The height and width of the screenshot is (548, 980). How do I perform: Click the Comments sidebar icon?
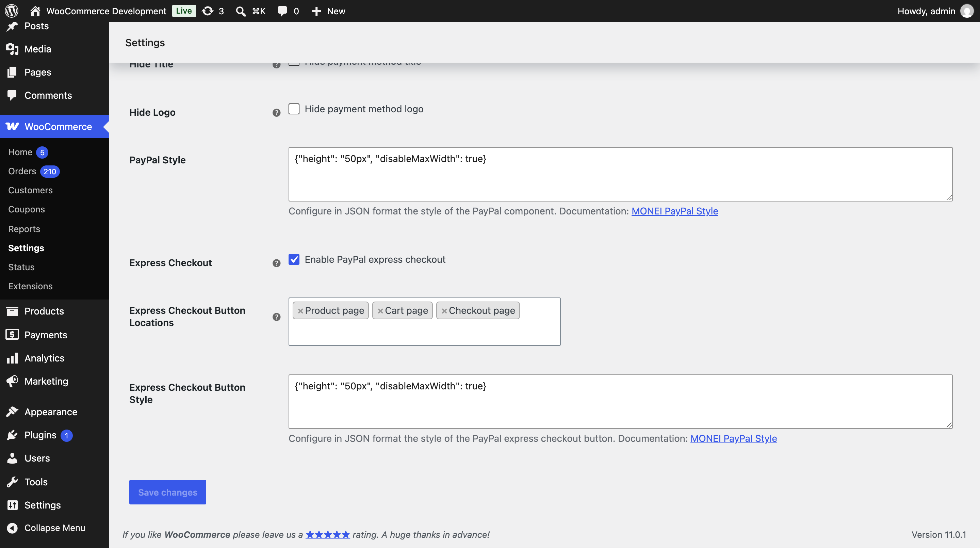click(x=12, y=95)
